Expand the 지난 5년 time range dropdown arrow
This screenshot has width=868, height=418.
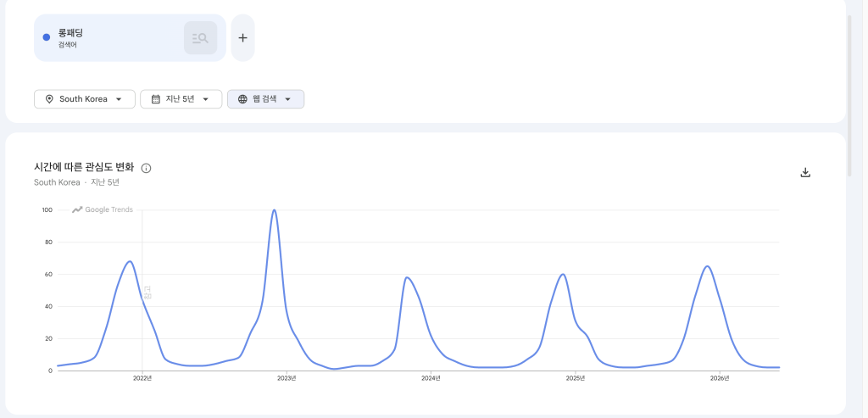(x=205, y=100)
